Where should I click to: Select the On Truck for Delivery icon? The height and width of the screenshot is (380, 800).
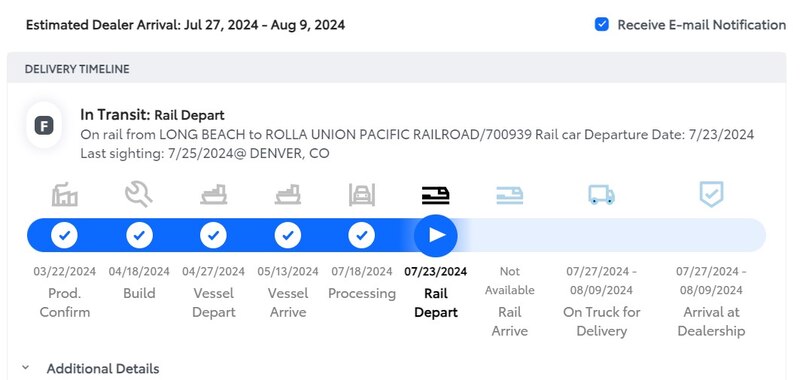[x=602, y=194]
